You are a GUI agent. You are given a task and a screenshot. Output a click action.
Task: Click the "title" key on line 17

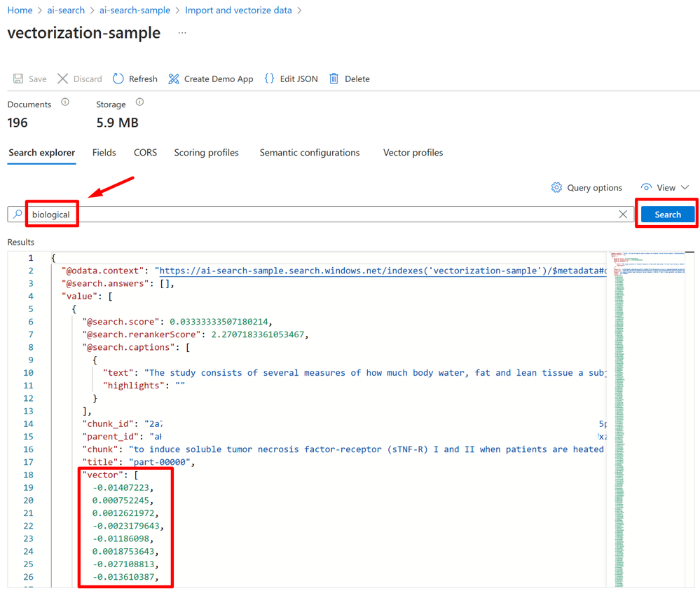tap(100, 462)
